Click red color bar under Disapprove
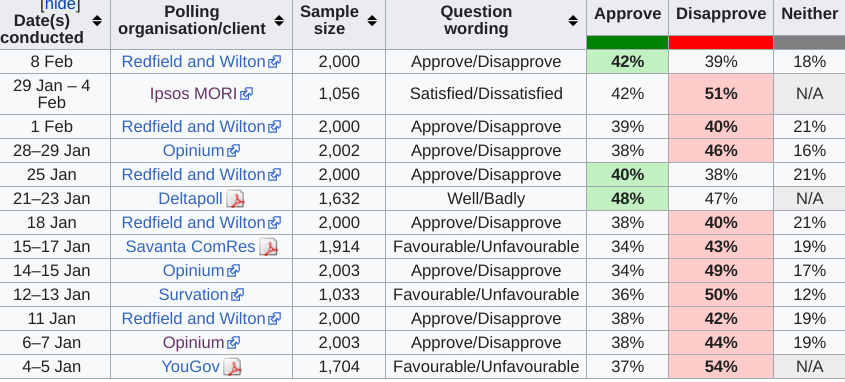845x382 pixels. tap(721, 43)
